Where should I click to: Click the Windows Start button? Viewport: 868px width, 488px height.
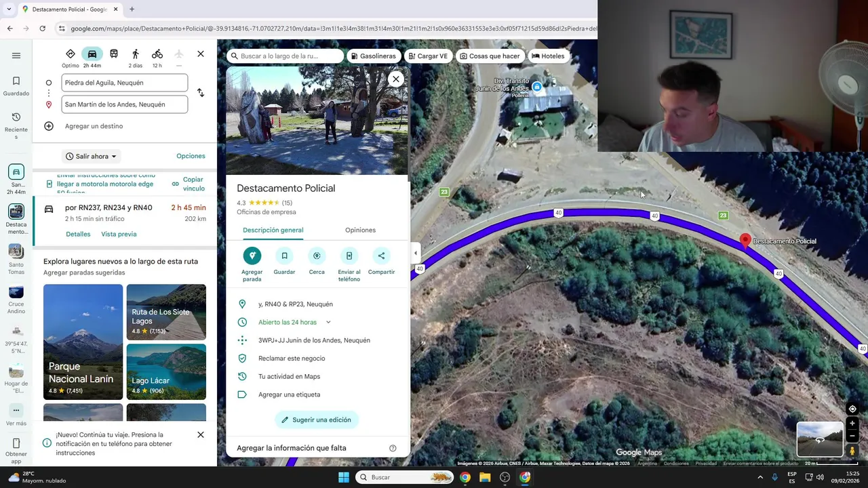(x=344, y=477)
